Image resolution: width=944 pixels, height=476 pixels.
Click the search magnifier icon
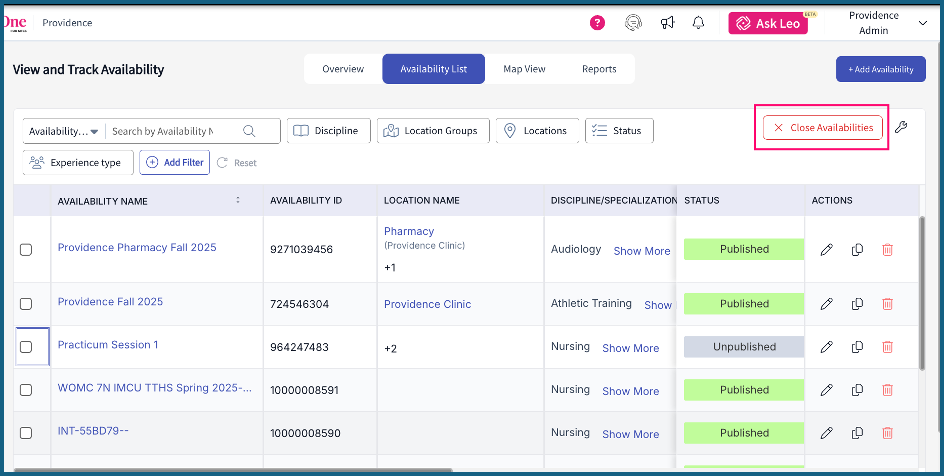(248, 131)
